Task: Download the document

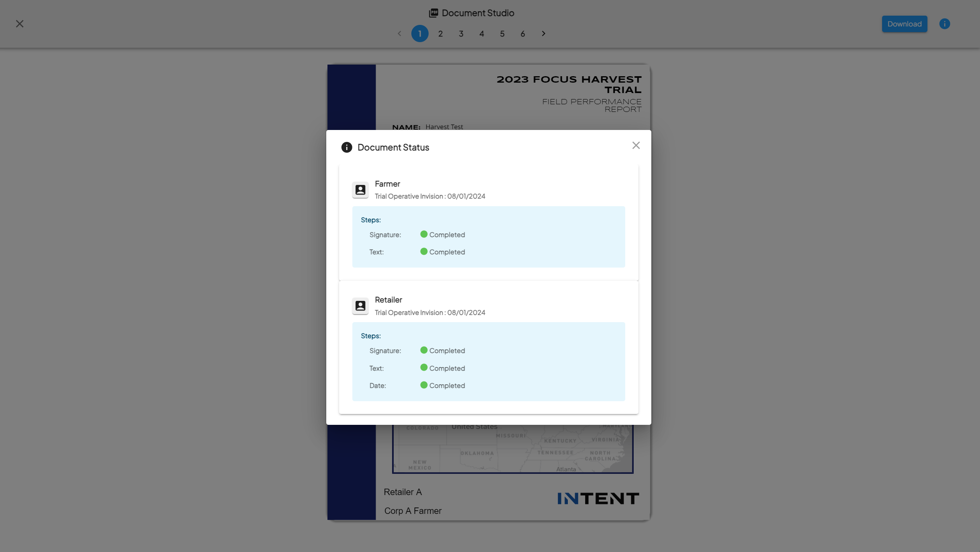Action: click(904, 24)
